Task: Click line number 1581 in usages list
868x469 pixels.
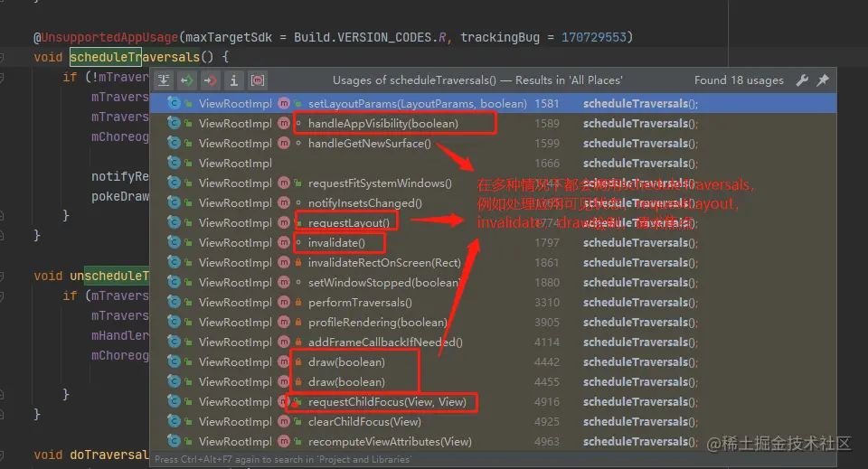Action: 547,103
